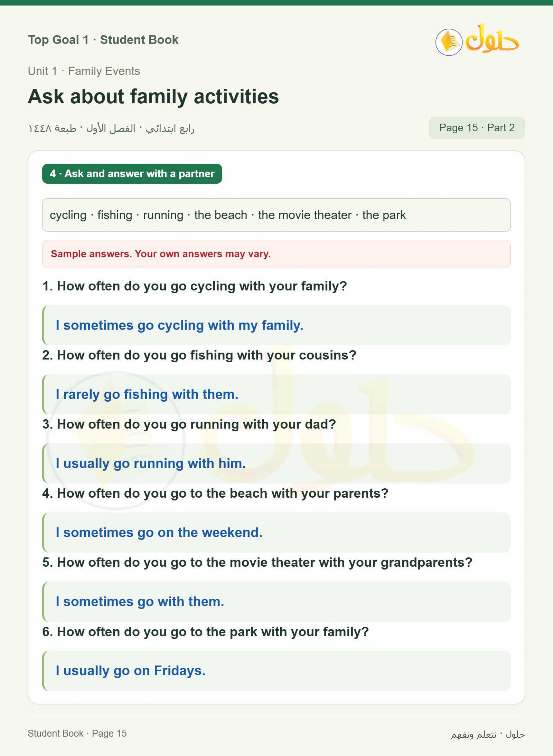Click the red Sample answers notice
This screenshot has height=756, width=553.
click(x=276, y=254)
